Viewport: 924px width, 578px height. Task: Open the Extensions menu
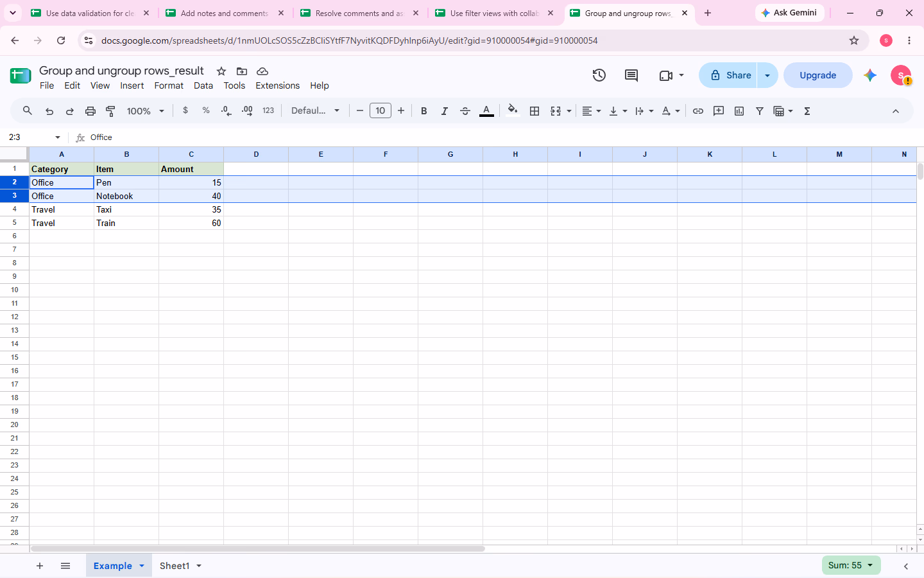[x=278, y=85]
